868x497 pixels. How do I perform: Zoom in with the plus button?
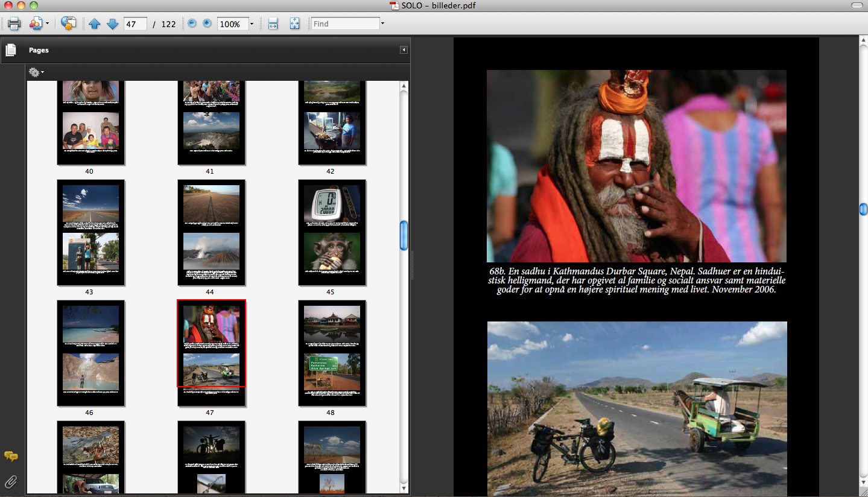pos(207,24)
